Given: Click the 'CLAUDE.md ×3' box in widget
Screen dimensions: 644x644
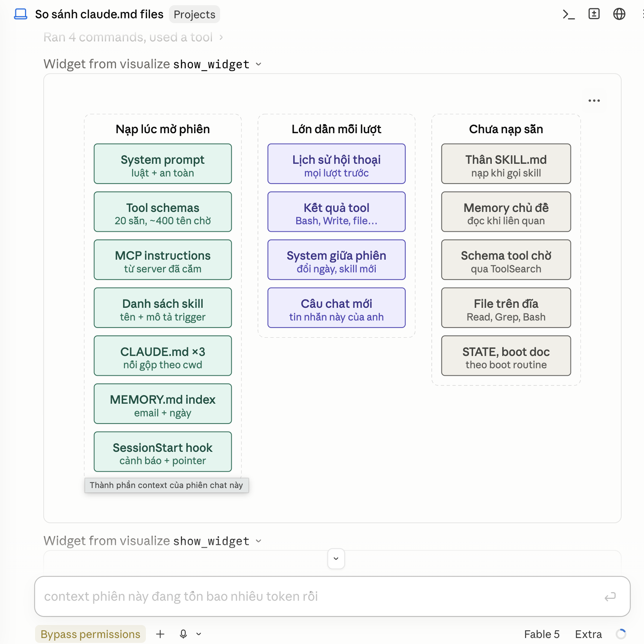Looking at the screenshot, I should (163, 356).
